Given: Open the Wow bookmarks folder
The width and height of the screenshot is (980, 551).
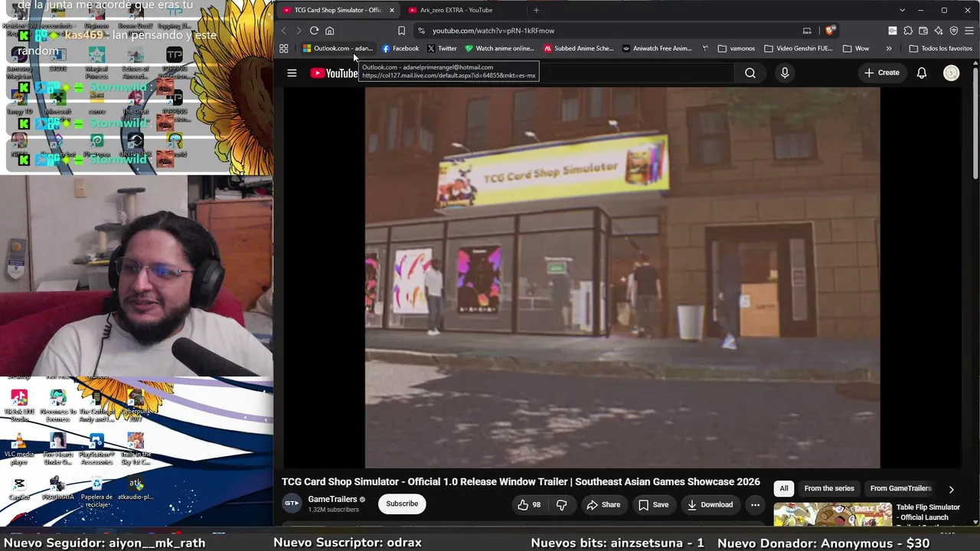Looking at the screenshot, I should (856, 48).
